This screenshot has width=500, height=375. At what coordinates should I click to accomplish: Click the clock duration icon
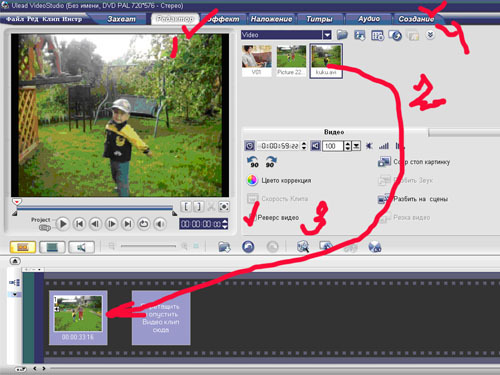(250, 146)
